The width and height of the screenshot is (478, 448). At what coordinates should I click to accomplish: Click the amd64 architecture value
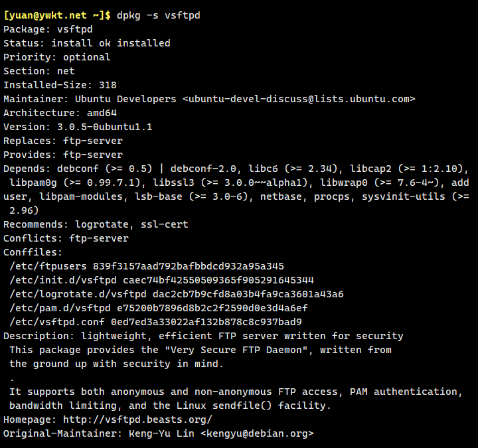pos(99,113)
